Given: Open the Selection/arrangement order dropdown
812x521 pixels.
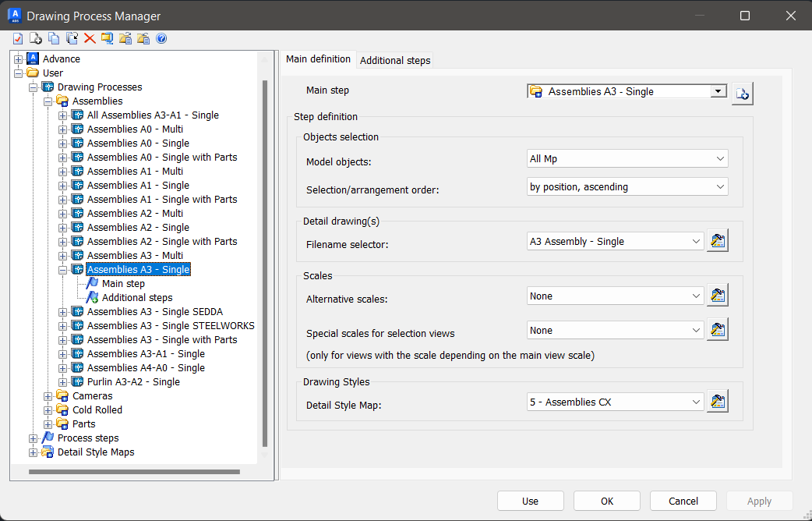Looking at the screenshot, I should tap(627, 186).
